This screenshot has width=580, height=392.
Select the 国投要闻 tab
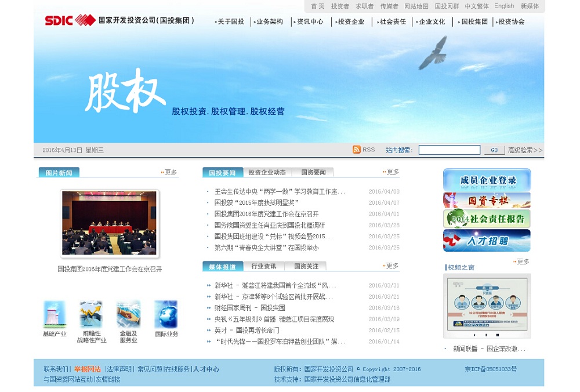[222, 173]
